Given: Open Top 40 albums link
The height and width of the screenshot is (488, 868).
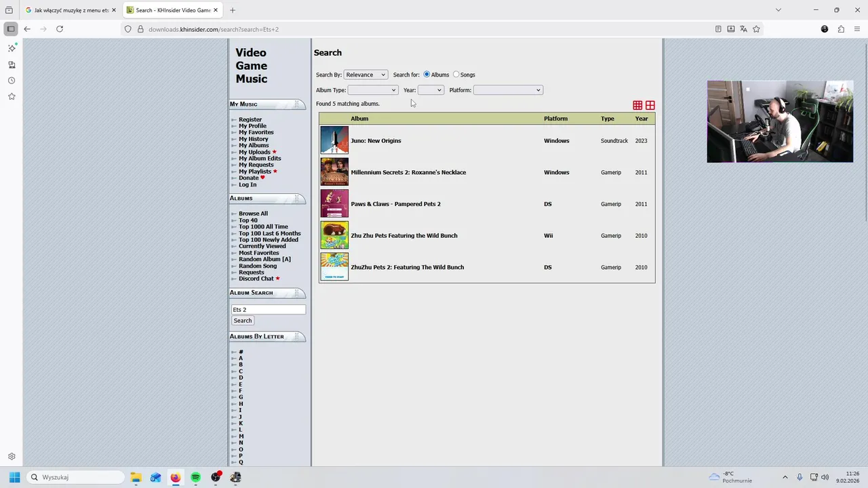Looking at the screenshot, I should click(x=248, y=220).
